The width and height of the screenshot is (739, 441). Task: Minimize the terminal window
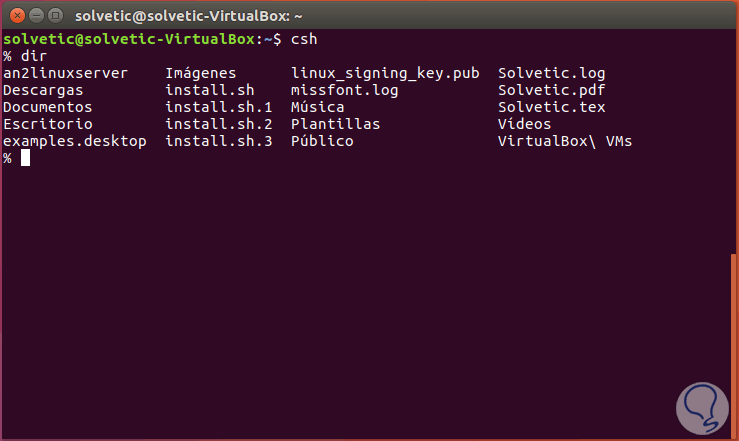(34, 15)
